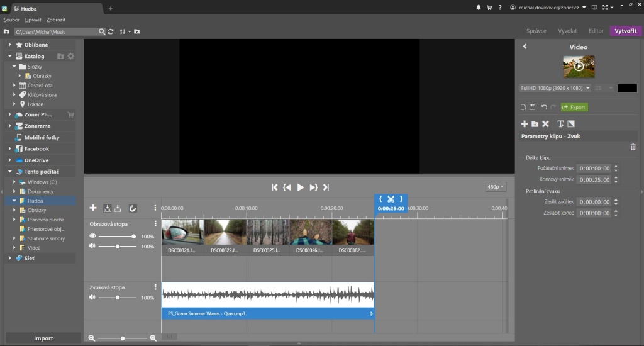
Task: Open the Zvuková stopa three-dot menu
Action: (x=155, y=287)
